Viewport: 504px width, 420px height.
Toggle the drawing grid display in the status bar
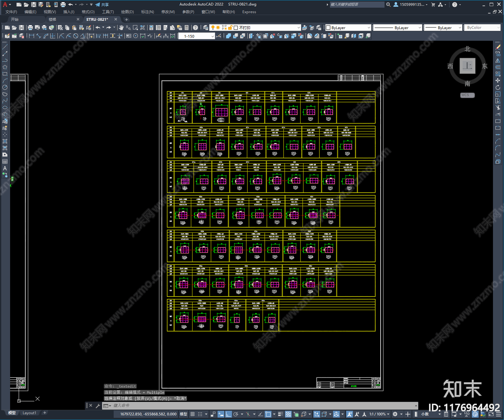click(192, 414)
